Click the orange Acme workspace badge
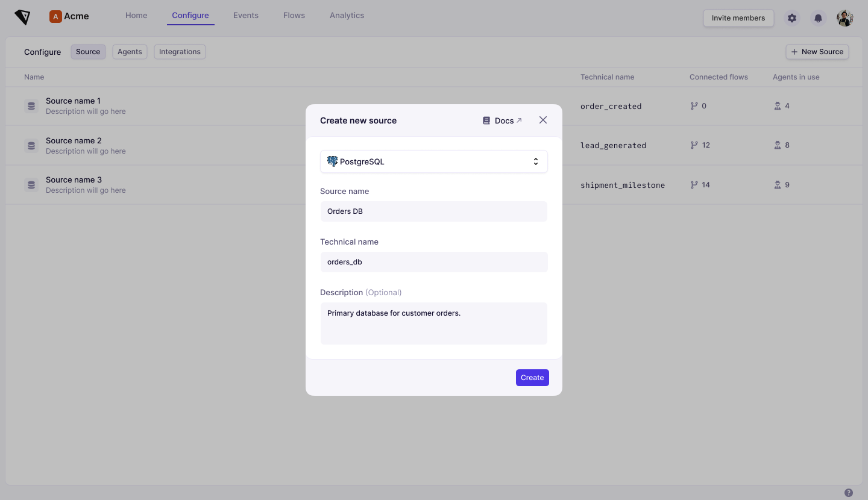 pyautogui.click(x=55, y=17)
